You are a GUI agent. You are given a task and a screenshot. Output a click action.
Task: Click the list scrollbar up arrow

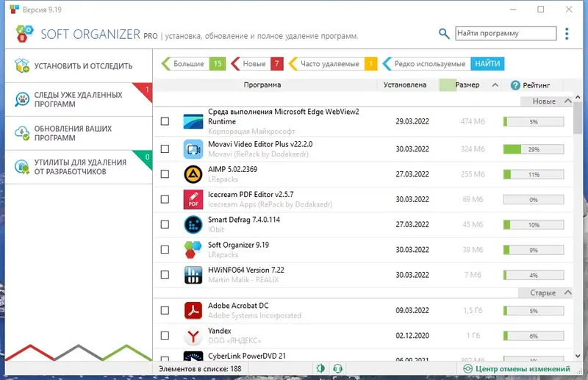(578, 97)
